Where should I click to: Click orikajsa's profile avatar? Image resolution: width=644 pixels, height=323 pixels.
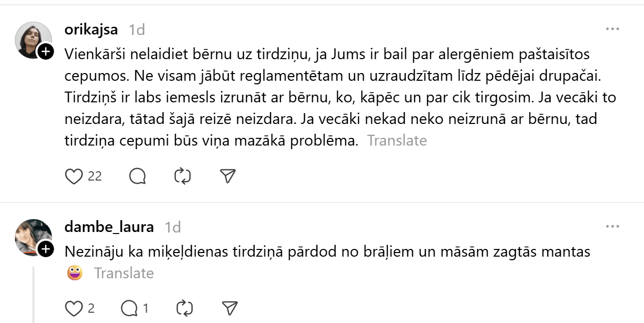pyautogui.click(x=33, y=40)
